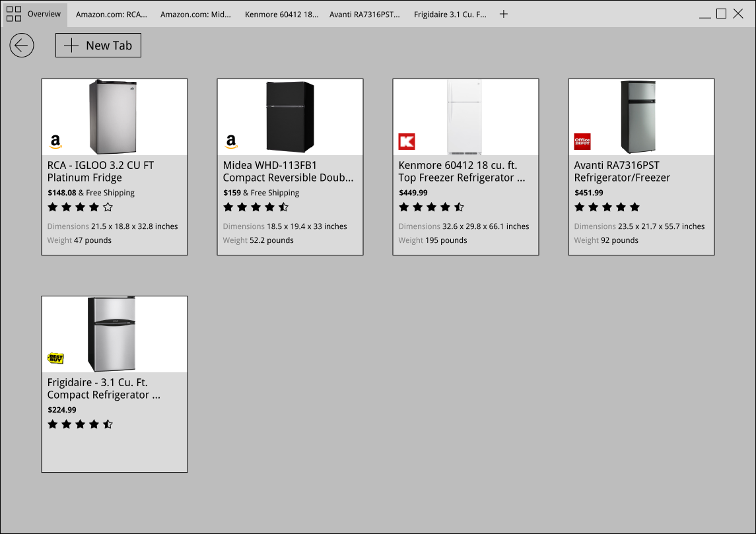
Task: Click the New Tab button
Action: [x=98, y=46]
